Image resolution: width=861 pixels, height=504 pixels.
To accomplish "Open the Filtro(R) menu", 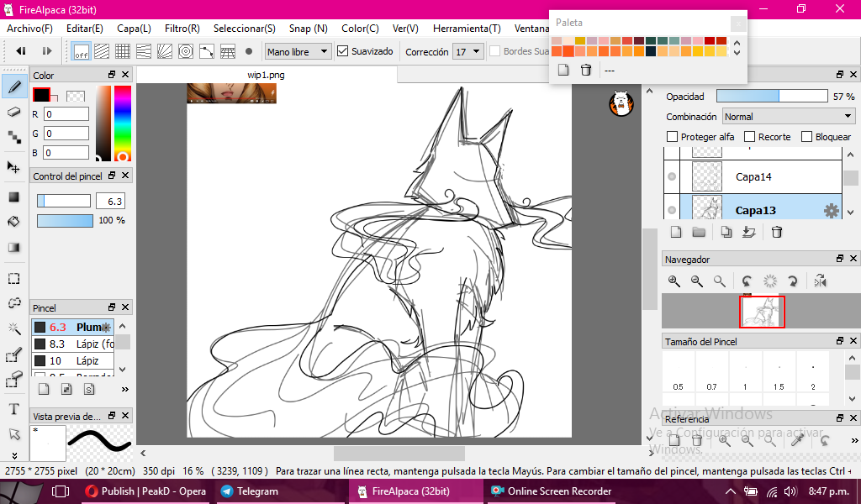I will (x=182, y=29).
